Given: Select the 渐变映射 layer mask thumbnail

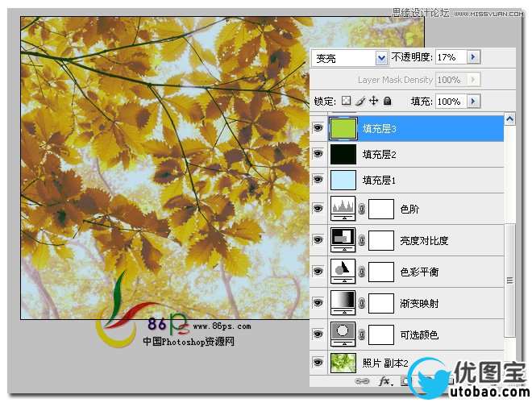Looking at the screenshot, I should click(381, 303).
